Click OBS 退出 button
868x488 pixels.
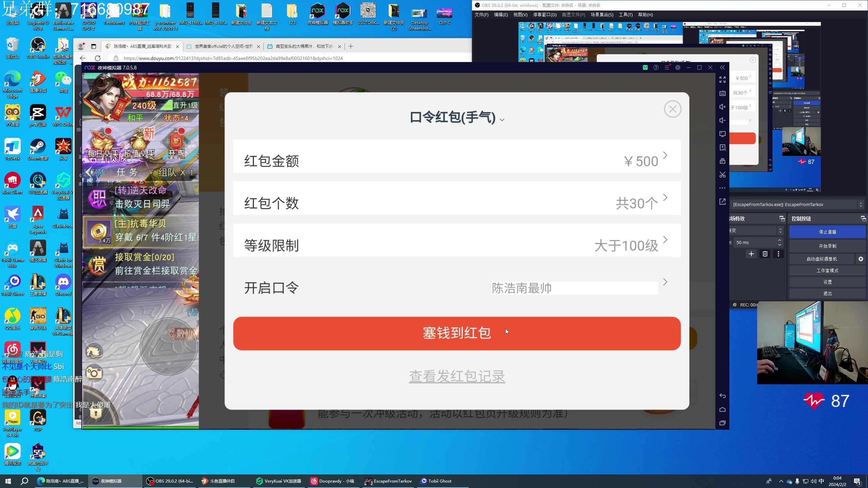(x=827, y=293)
